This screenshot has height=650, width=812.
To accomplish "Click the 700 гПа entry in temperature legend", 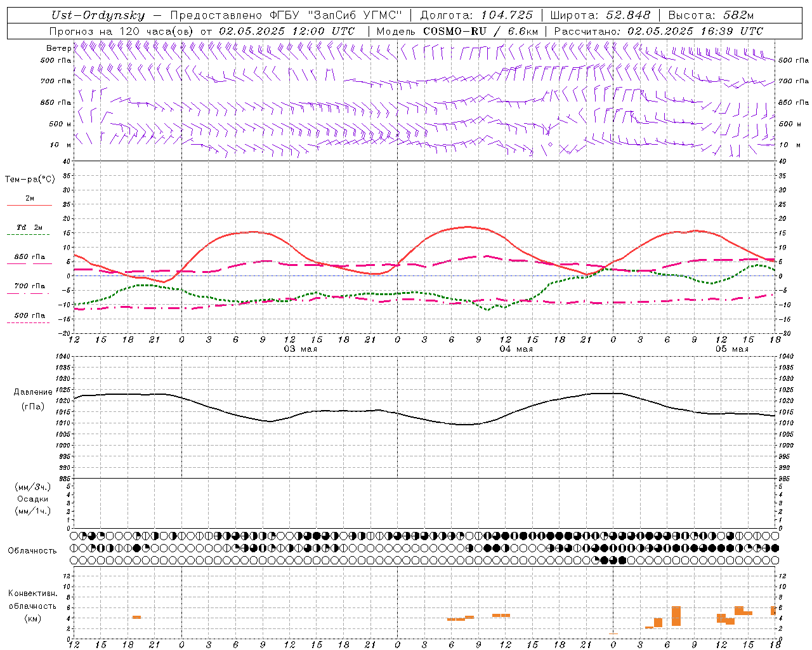I will [30, 286].
